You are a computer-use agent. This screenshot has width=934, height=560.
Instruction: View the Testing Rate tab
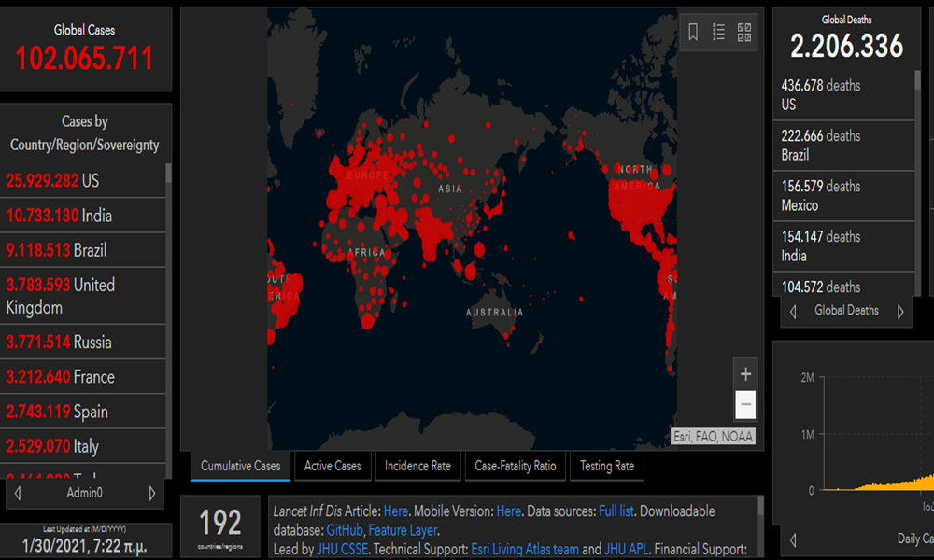pos(606,466)
